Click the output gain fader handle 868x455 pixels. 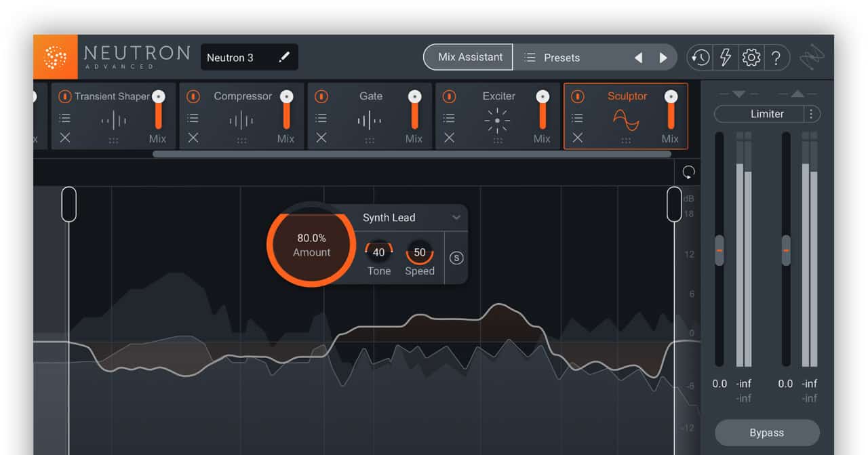pyautogui.click(x=786, y=250)
